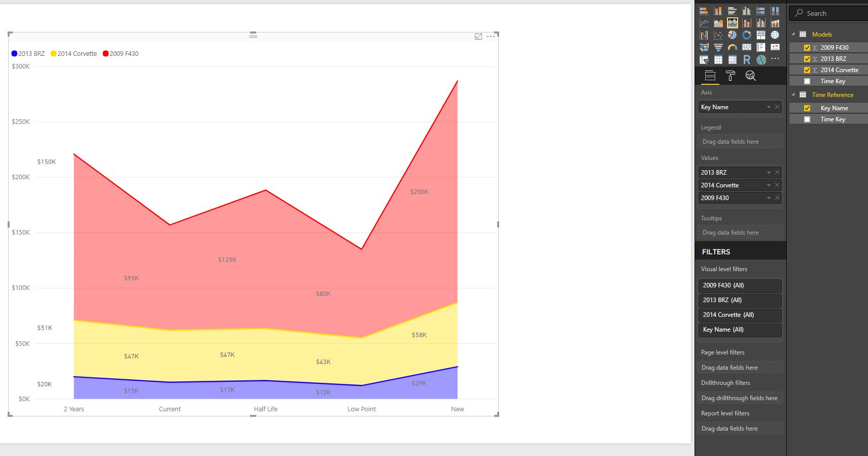The height and width of the screenshot is (456, 868).
Task: Check Time Key under Time Reference table
Action: [807, 119]
